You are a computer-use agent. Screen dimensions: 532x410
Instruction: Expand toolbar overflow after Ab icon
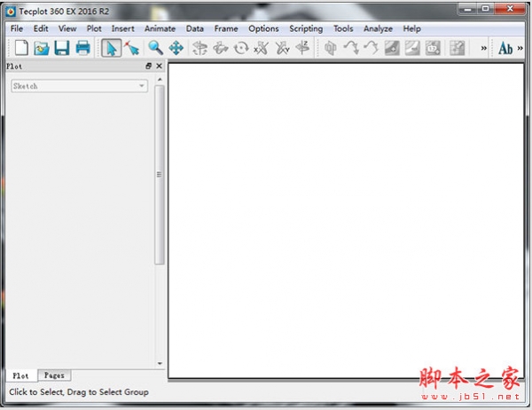(x=520, y=48)
